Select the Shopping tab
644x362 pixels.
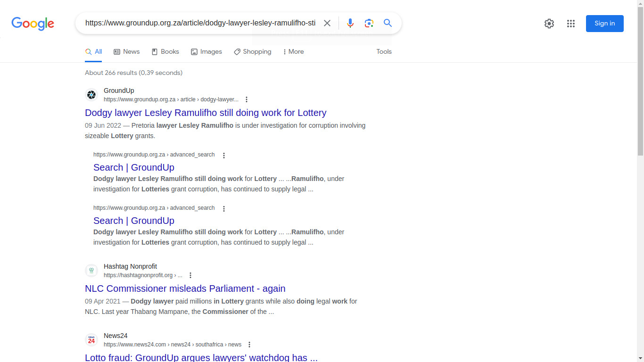[x=253, y=52]
